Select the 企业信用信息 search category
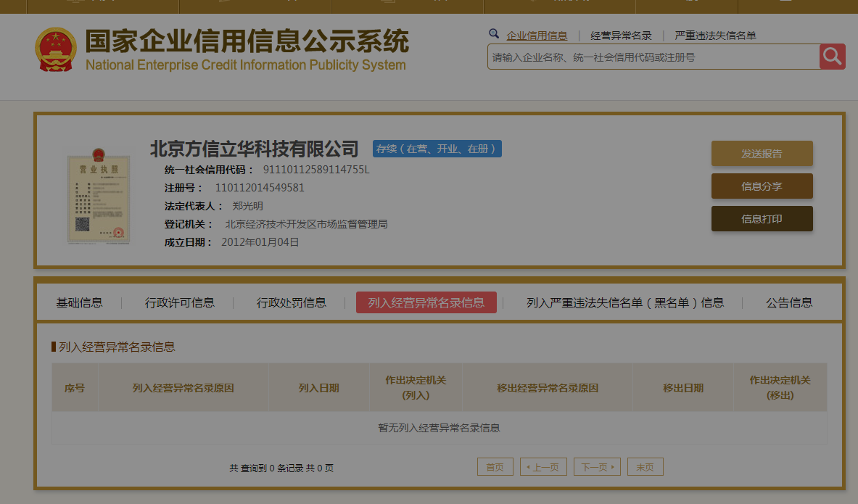Image resolution: width=858 pixels, height=504 pixels. (537, 36)
